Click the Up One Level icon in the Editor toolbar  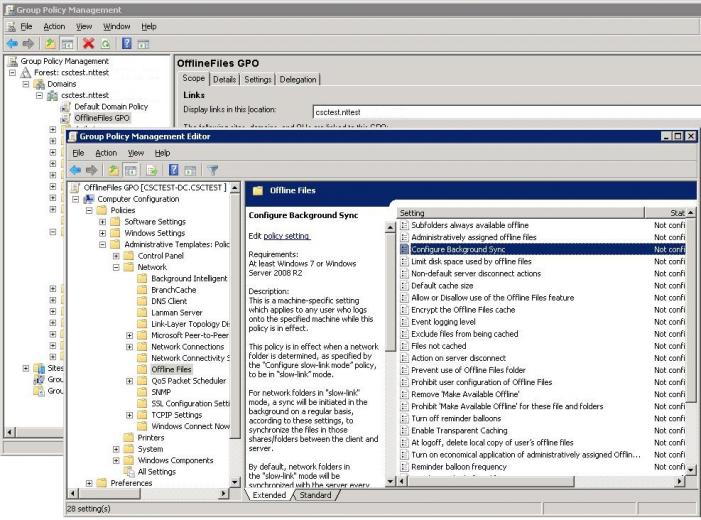point(114,170)
